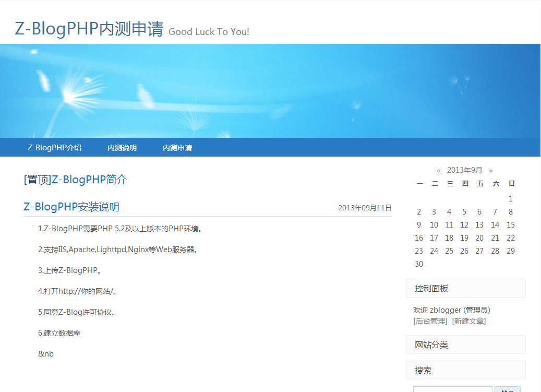Select day 11 in the calendar
This screenshot has width=541, height=392.
(449, 225)
